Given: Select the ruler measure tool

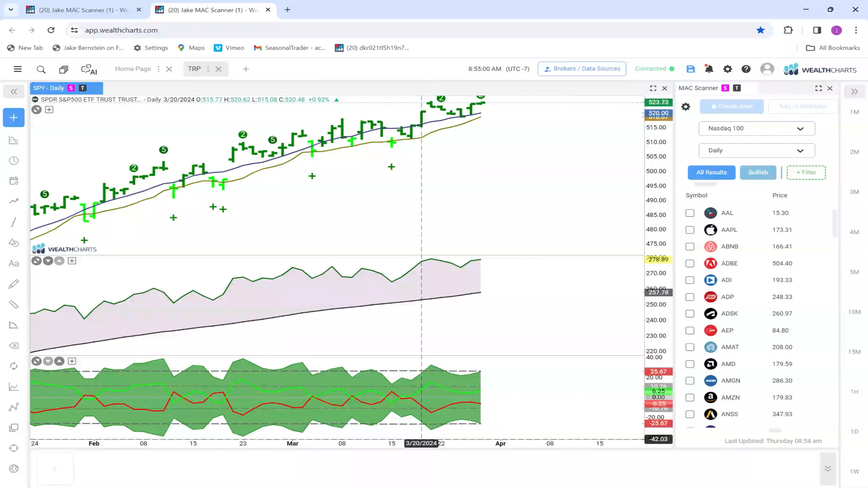Looking at the screenshot, I should 14,305.
